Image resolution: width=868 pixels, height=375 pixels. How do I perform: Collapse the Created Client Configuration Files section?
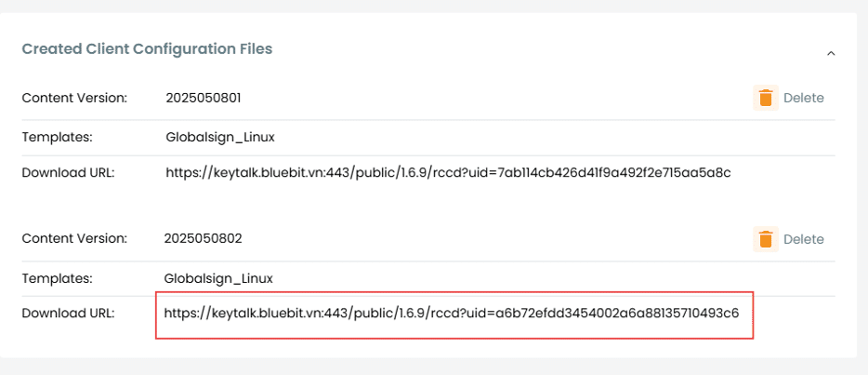click(831, 54)
